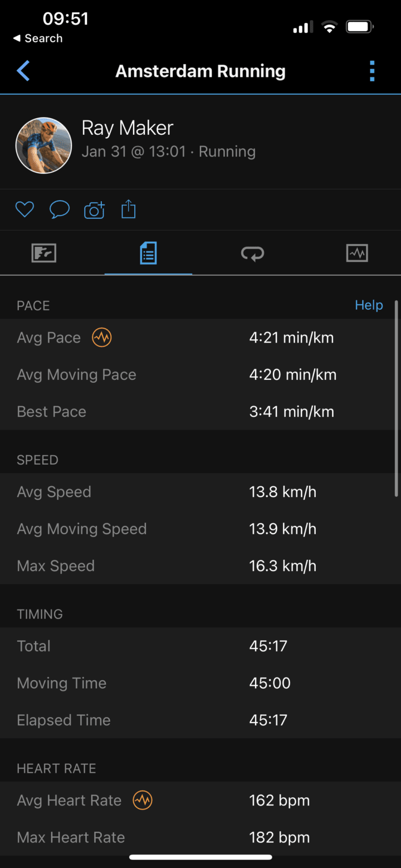Select the stats details tab
401x868 pixels.
148,253
